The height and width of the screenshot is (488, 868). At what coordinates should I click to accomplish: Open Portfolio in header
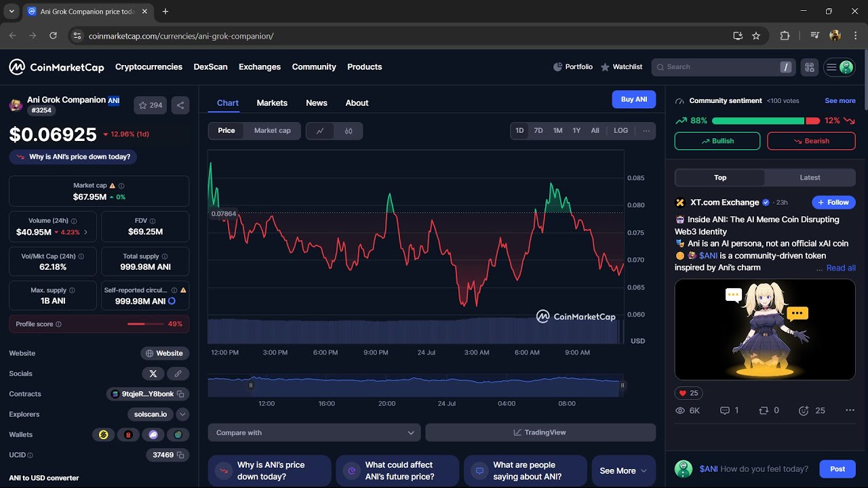click(x=573, y=67)
